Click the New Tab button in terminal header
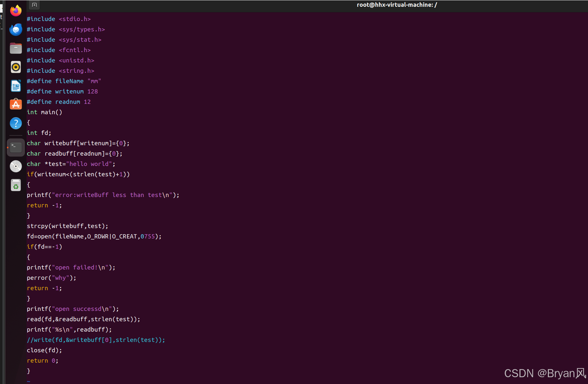 [x=34, y=5]
